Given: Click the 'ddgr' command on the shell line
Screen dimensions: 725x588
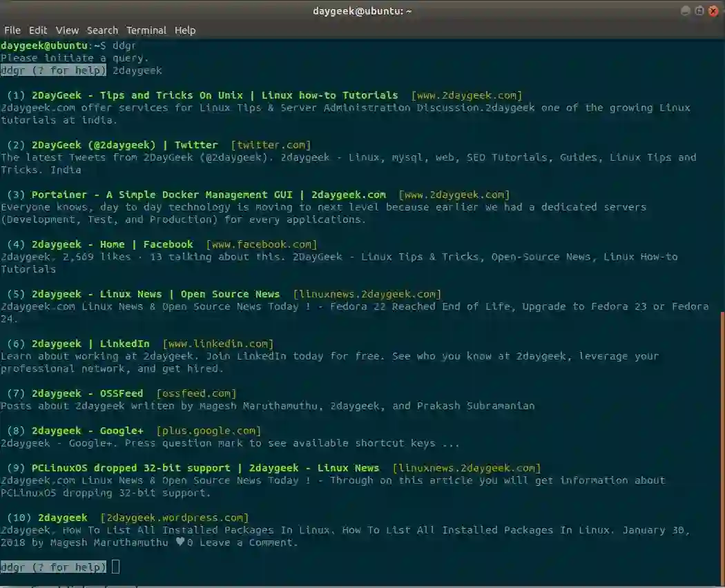Looking at the screenshot, I should pos(124,46).
